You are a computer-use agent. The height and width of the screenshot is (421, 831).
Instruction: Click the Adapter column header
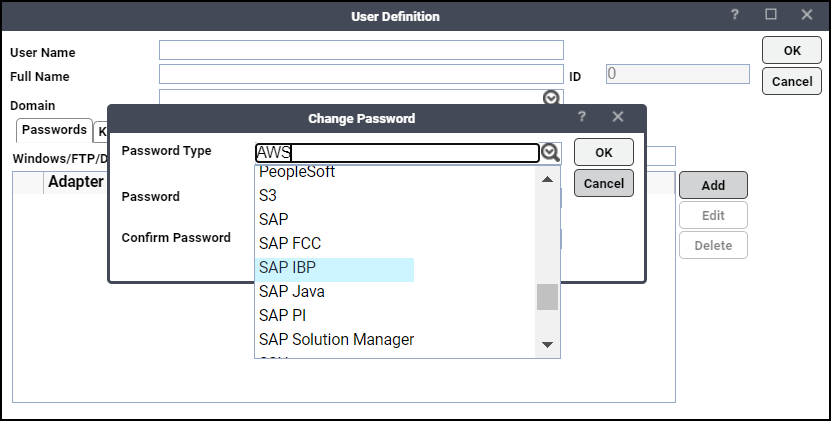point(76,182)
